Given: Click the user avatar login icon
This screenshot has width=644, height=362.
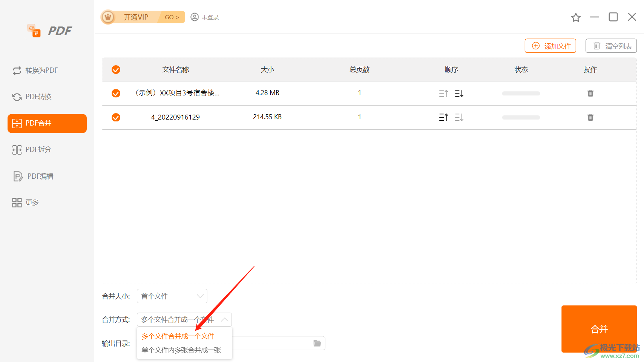Looking at the screenshot, I should (195, 17).
